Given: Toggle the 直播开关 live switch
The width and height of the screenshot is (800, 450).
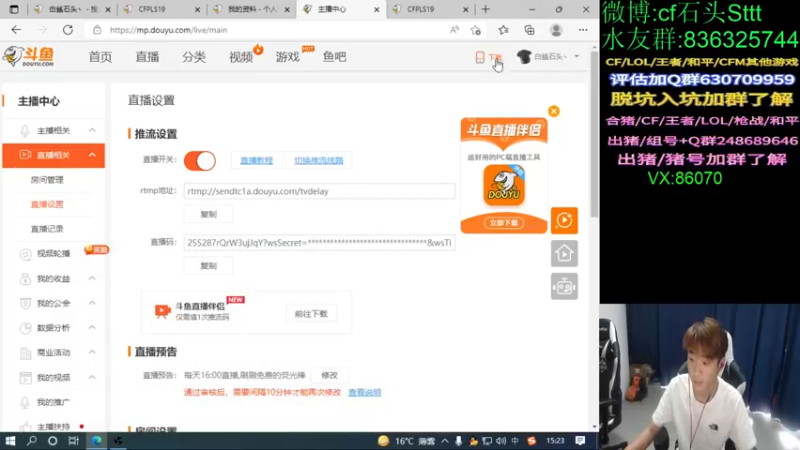Looking at the screenshot, I should coord(200,161).
